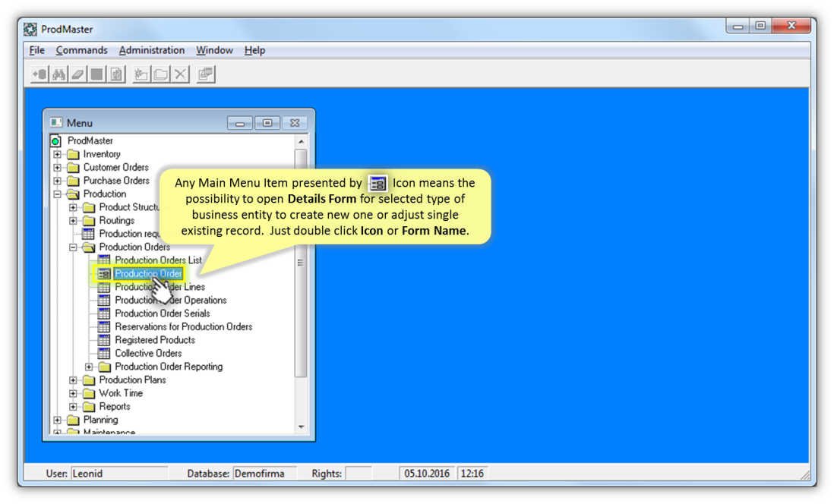This screenshot has height=504, width=834.
Task: Click the Routings folder icon
Action: coord(89,221)
